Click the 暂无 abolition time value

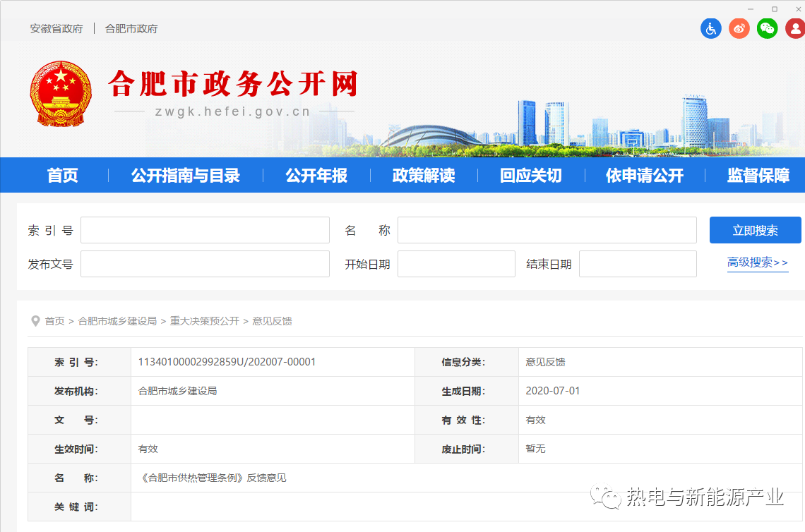click(x=535, y=449)
